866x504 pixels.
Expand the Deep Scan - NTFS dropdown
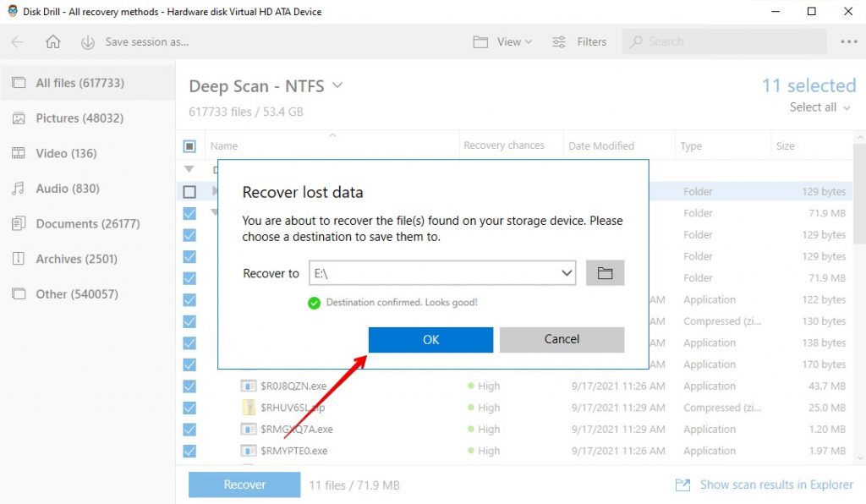[336, 85]
